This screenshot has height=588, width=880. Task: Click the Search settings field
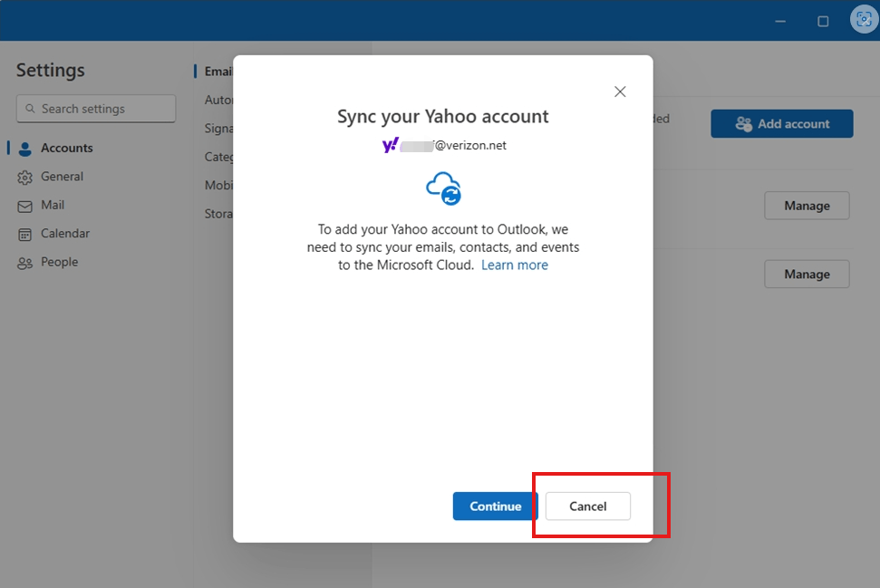click(x=95, y=108)
